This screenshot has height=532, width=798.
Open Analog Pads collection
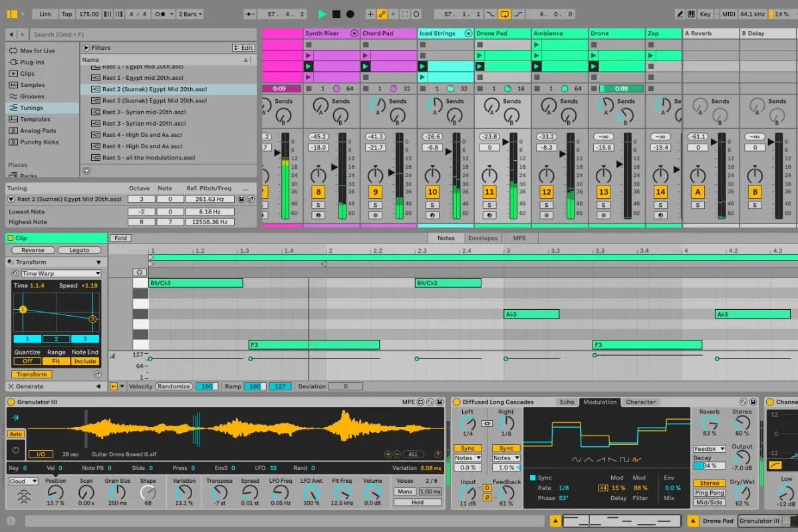coord(38,130)
